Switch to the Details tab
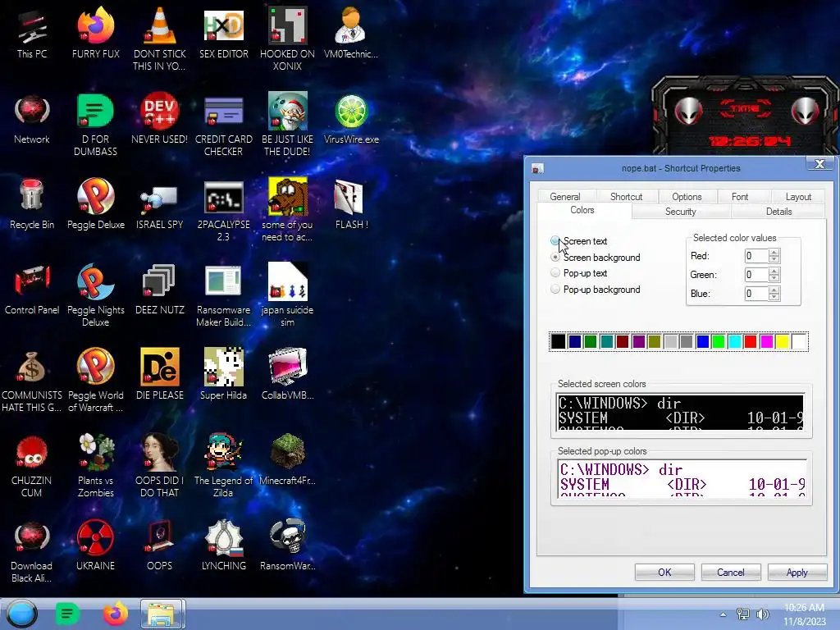This screenshot has width=840, height=630. [778, 212]
